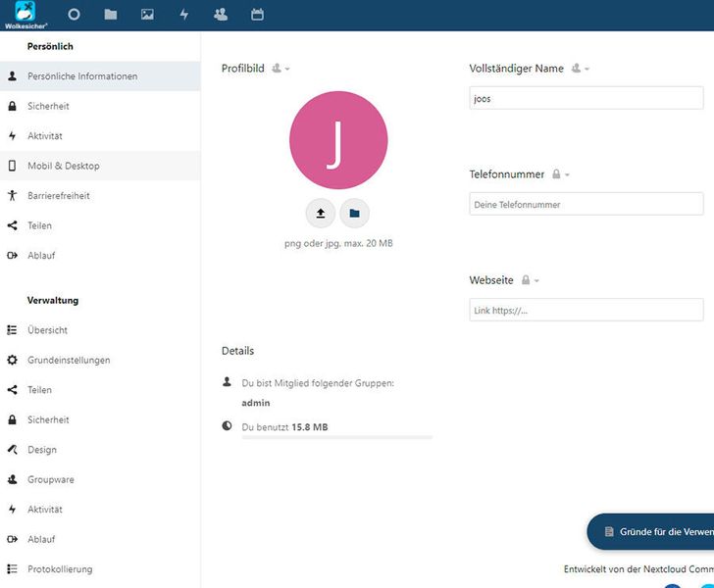The height and width of the screenshot is (588, 714).
Task: Open Verwaltung Ablauf settings
Action: 100,539
